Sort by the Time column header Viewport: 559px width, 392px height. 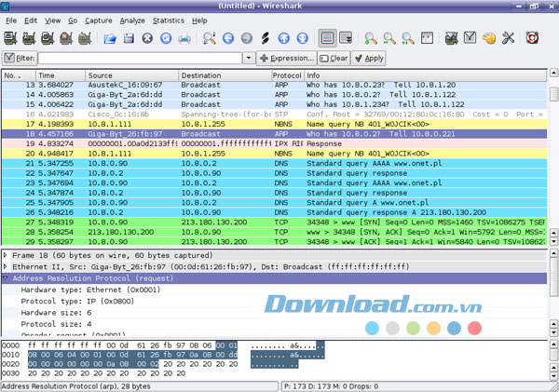coord(61,75)
